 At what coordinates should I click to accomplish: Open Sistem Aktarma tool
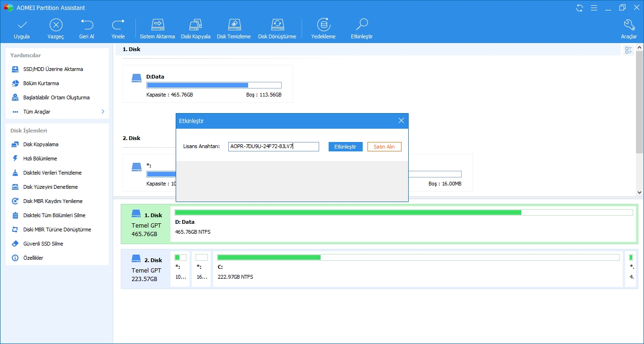coord(157,29)
